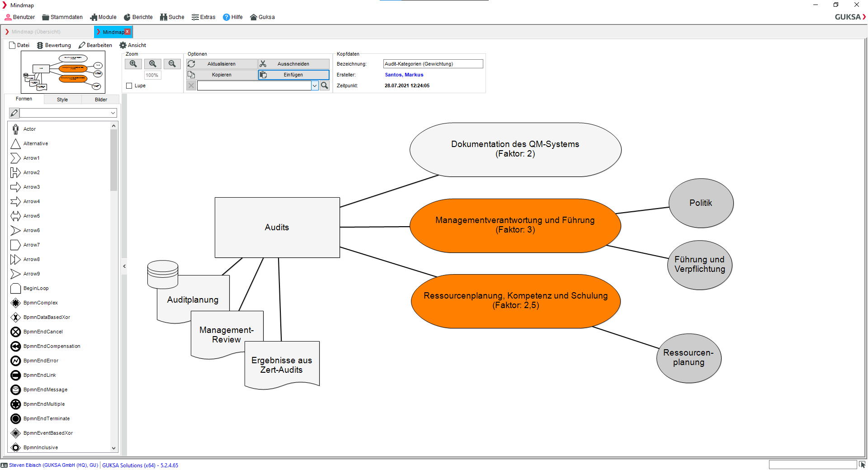
Task: Select the BpmnEndLink shape
Action: [16, 375]
